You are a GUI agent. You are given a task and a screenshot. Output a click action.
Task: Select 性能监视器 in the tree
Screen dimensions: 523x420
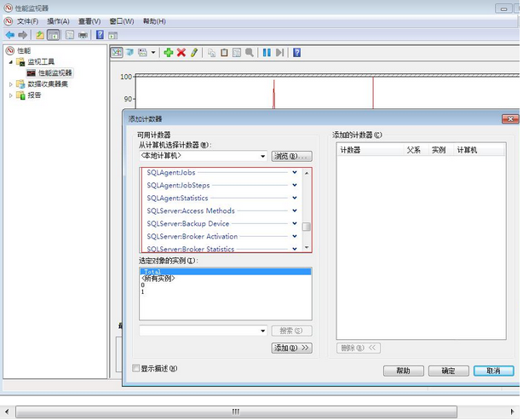pos(55,72)
